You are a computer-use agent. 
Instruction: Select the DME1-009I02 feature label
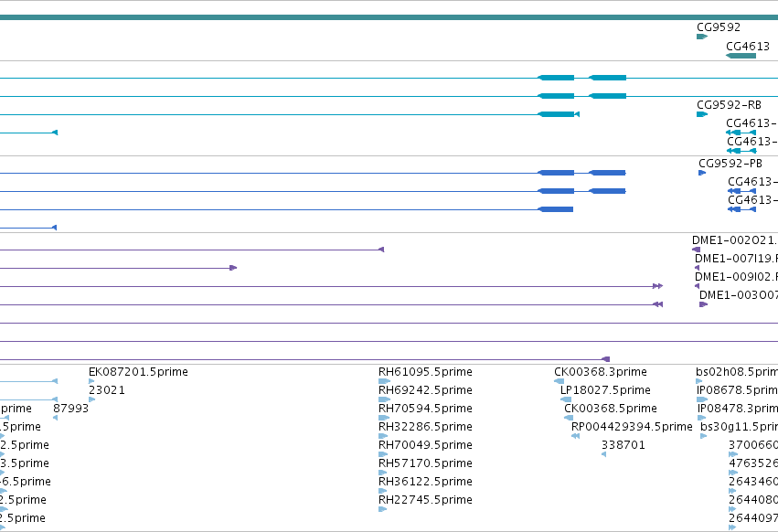click(x=736, y=276)
